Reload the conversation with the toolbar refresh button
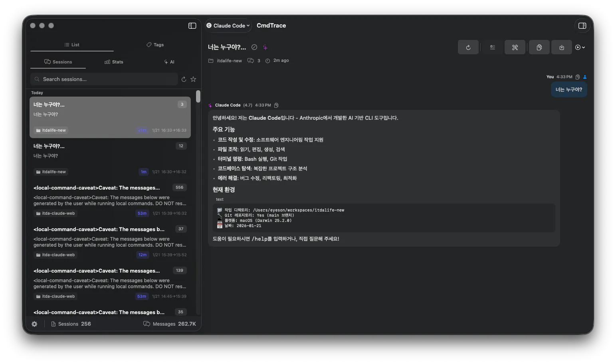 [x=468, y=47]
